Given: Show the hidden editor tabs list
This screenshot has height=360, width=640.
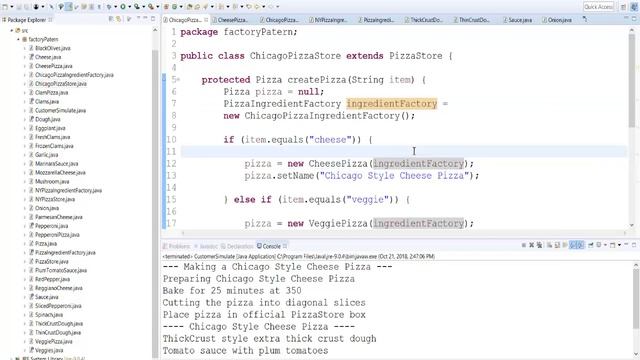Looking at the screenshot, I should [585, 19].
